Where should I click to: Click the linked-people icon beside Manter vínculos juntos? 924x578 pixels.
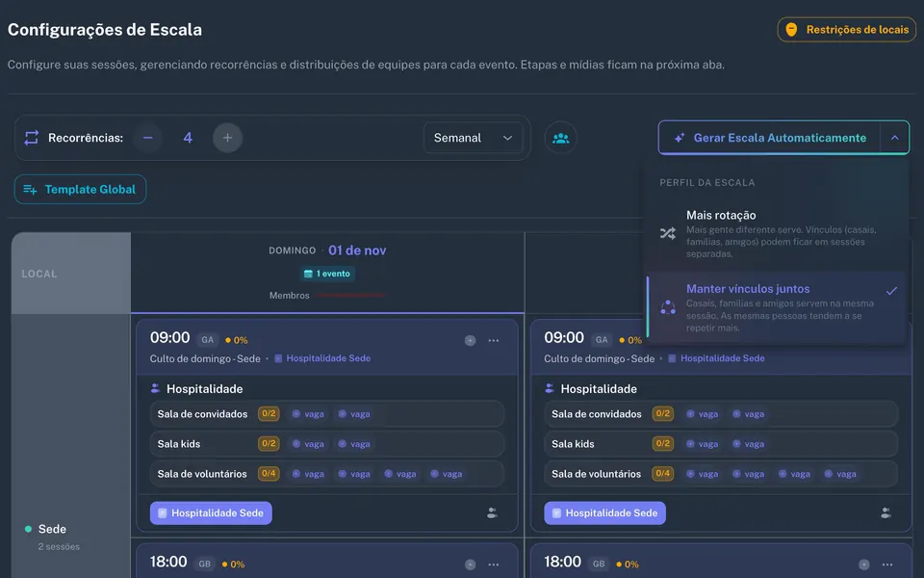tap(668, 307)
